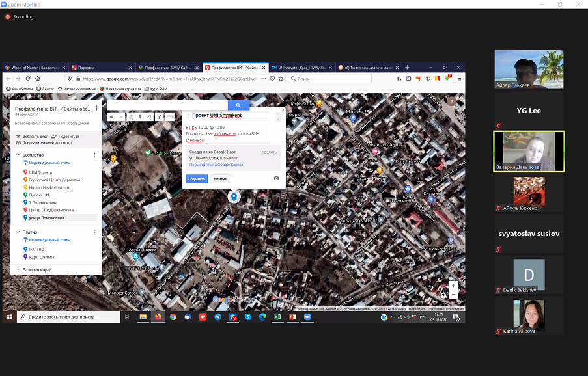Screen dimensions: 588x376
Task: Open Посмотреть на Google Картах link
Action: (x=216, y=165)
